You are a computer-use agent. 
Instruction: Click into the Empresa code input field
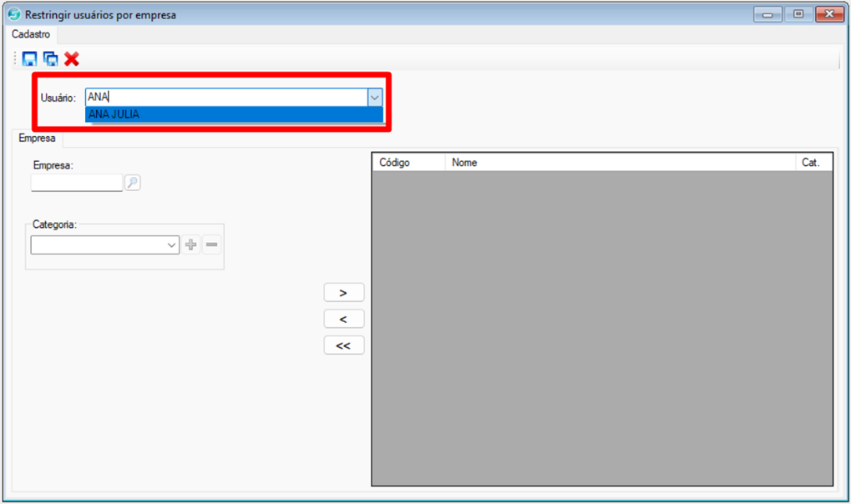point(77,182)
